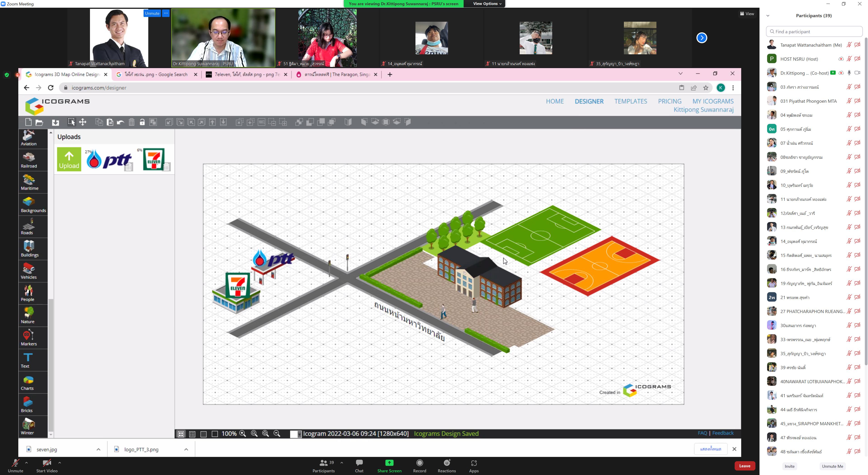
Task: Open PRICING in Icograms navigation
Action: point(670,101)
